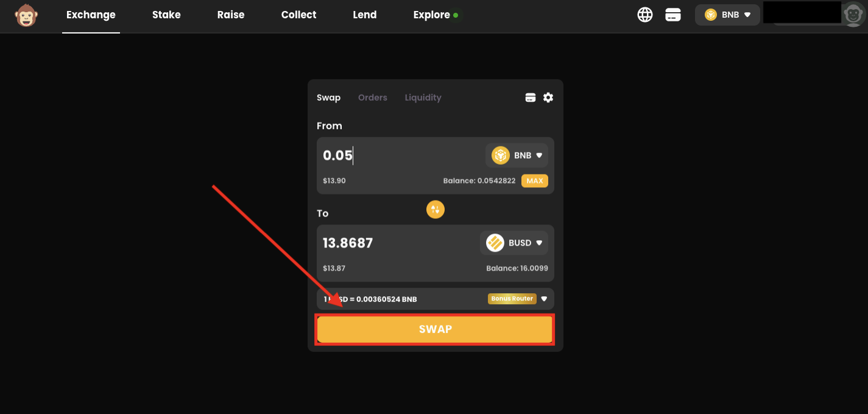Open the BNB token selector

(517, 155)
